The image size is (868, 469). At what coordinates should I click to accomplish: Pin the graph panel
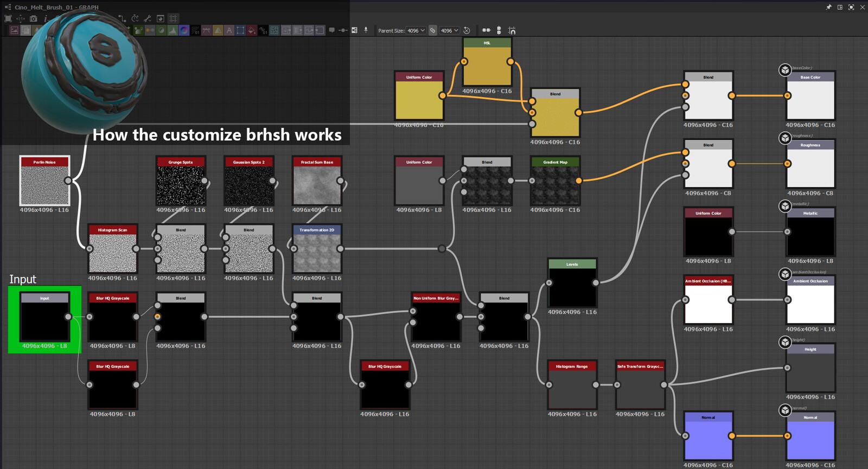828,7
